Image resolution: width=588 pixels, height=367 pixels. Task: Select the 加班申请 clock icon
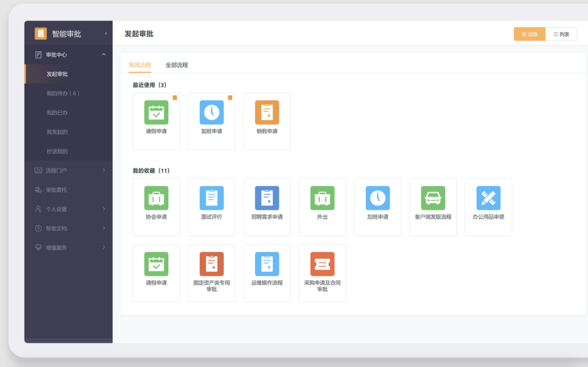pyautogui.click(x=211, y=112)
